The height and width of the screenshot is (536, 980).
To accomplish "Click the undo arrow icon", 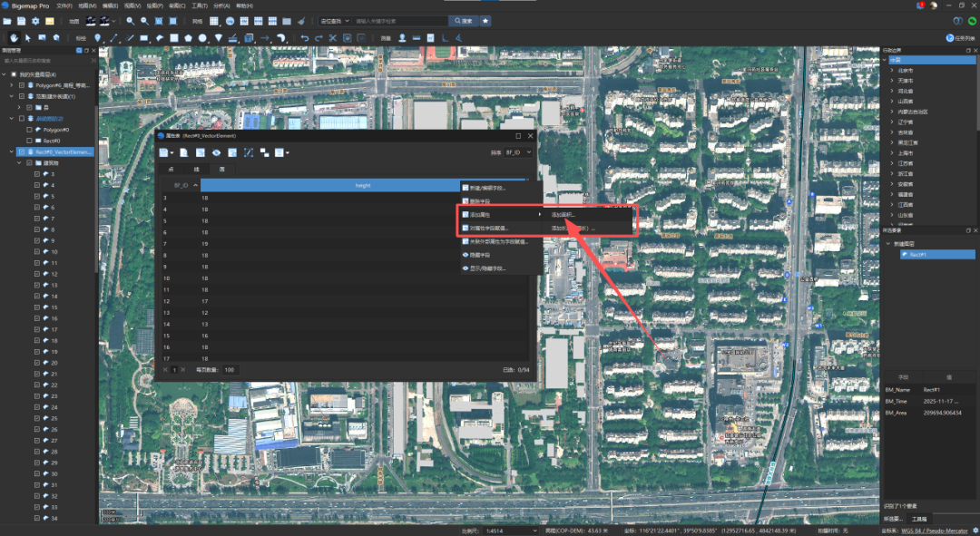I will pos(304,38).
